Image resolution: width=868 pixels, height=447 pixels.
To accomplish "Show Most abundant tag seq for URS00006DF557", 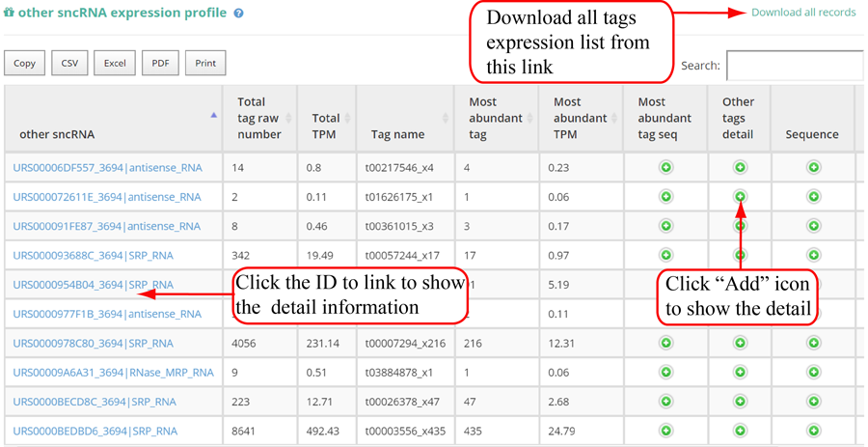I will 665,167.
